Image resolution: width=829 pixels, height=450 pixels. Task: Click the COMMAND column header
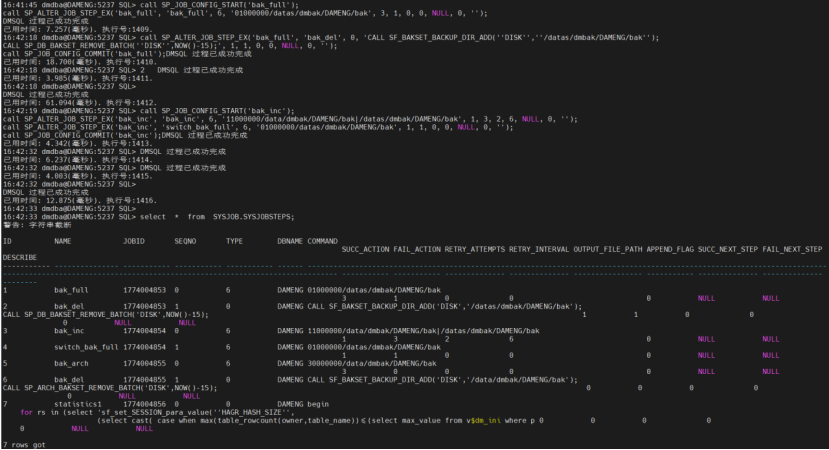[x=323, y=241]
